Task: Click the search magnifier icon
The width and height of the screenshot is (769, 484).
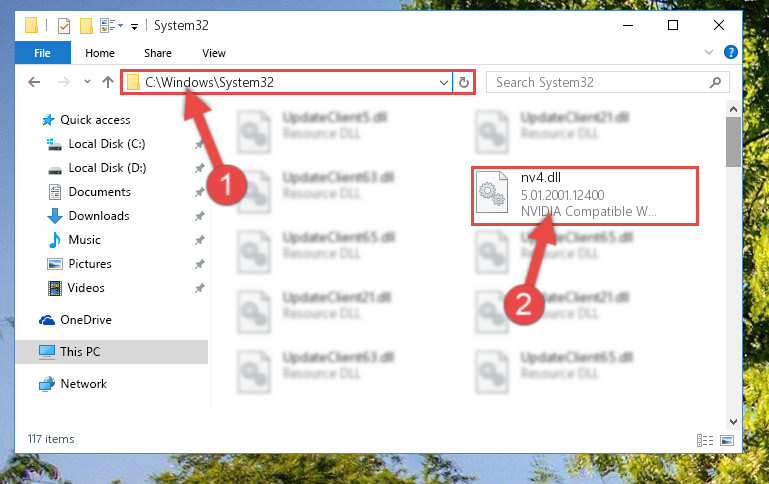Action: coord(715,82)
